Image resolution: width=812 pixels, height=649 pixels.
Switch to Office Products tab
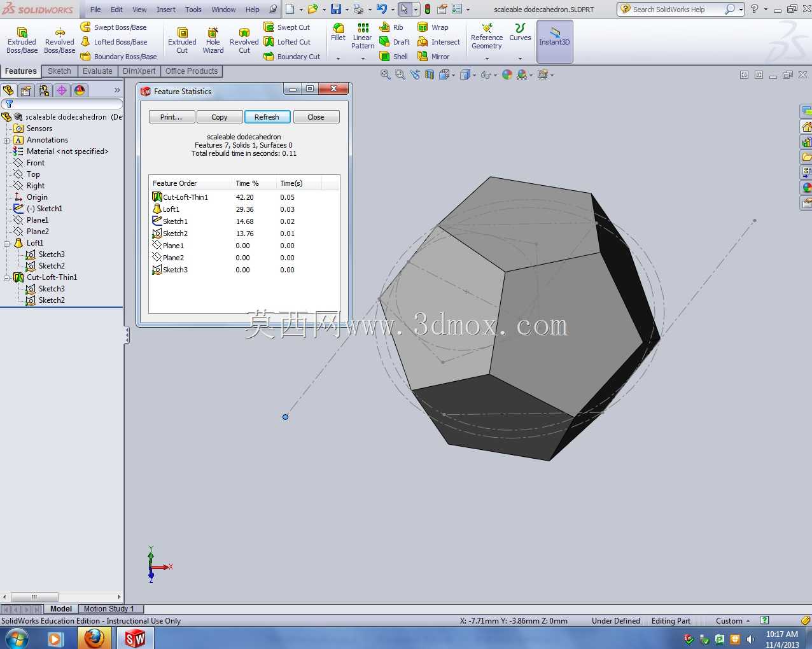point(192,71)
